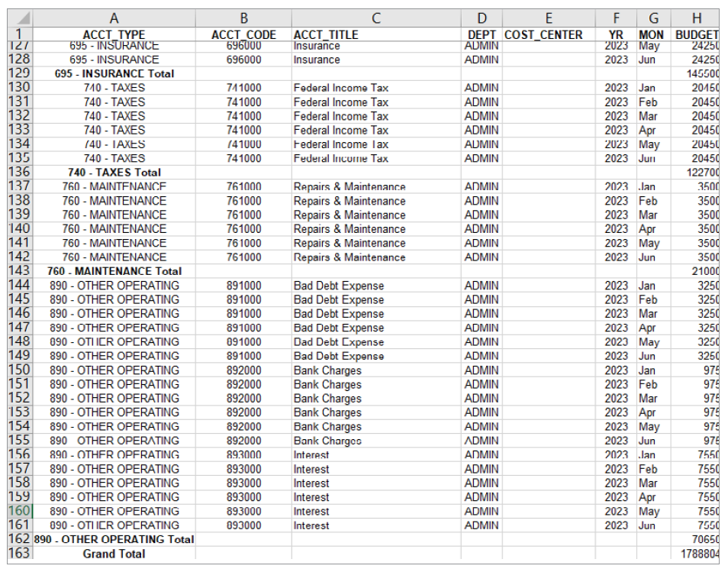
Task: Click '890 - OTHER OPERATING' in row 161
Action: pos(114,525)
